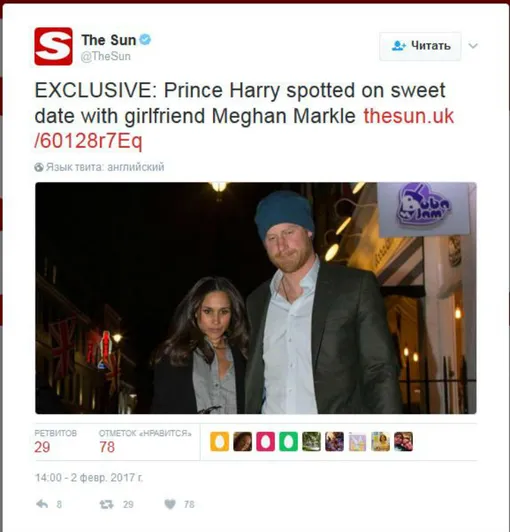Click the reply arrow icon
Image resolution: width=510 pixels, height=532 pixels.
tap(42, 504)
